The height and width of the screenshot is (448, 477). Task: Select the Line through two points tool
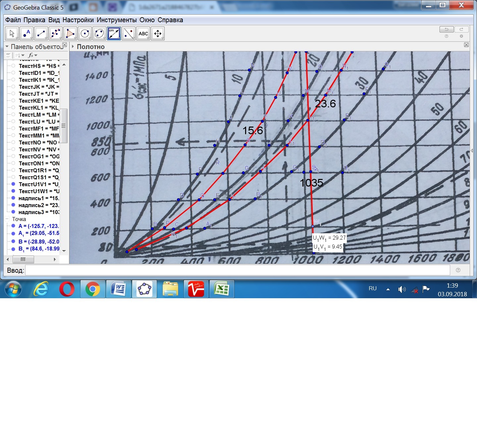pyautogui.click(x=41, y=33)
